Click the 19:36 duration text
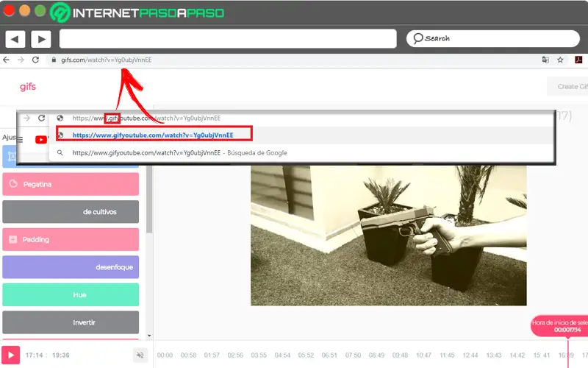588x368 pixels. (x=61, y=355)
